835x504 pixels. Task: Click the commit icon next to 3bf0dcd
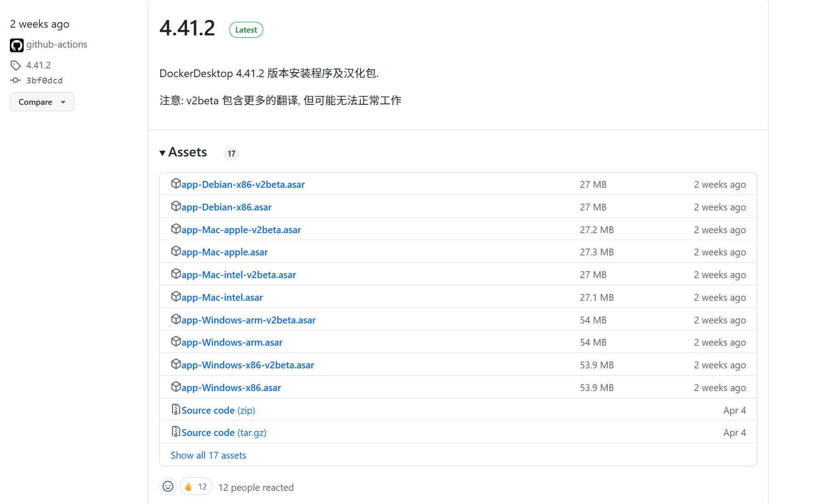pyautogui.click(x=15, y=80)
